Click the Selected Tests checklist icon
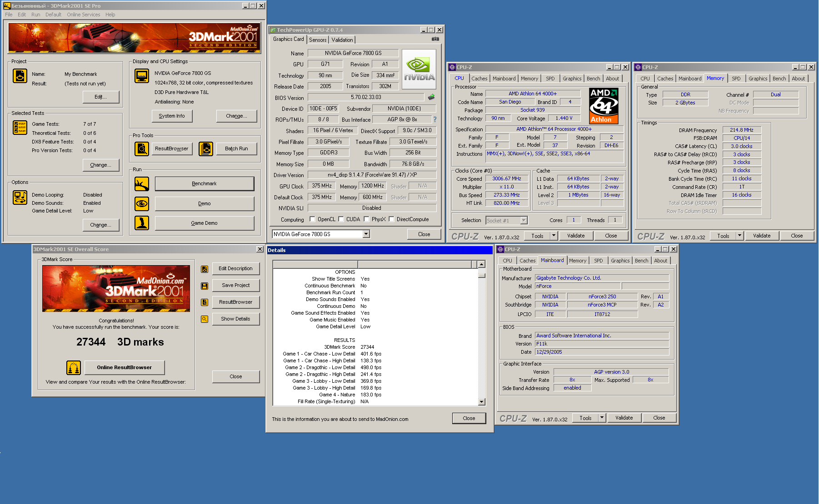Viewport: 819px width, 504px height. [20, 128]
